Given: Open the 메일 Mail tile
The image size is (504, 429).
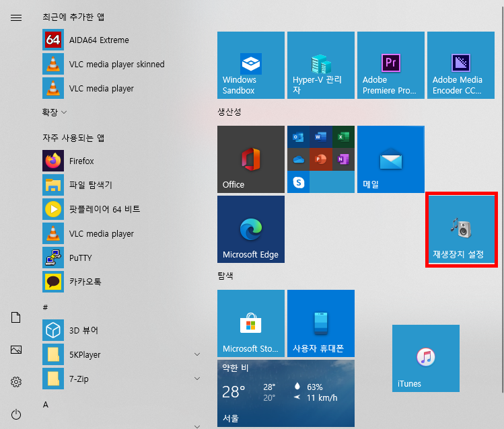Looking at the screenshot, I should 391,159.
